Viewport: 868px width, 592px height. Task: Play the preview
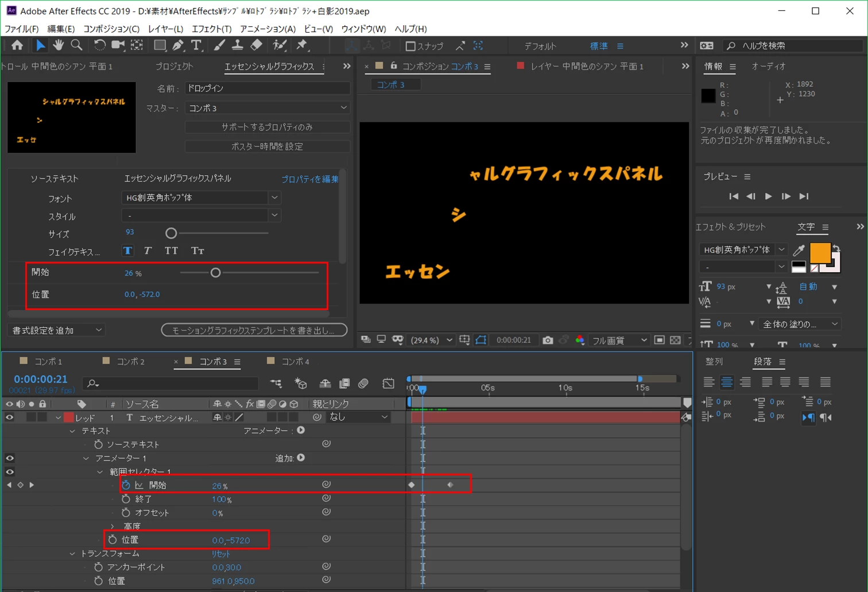pyautogui.click(x=768, y=196)
